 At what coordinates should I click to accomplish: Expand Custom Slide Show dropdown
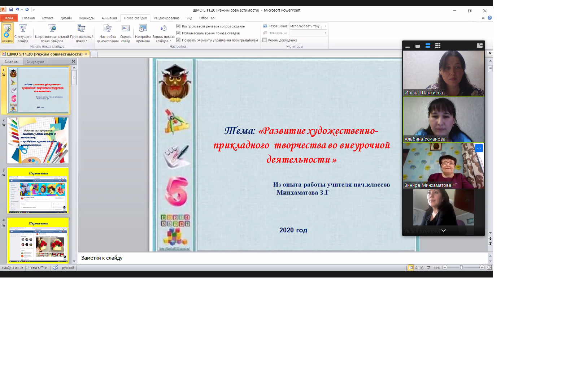[x=82, y=39]
